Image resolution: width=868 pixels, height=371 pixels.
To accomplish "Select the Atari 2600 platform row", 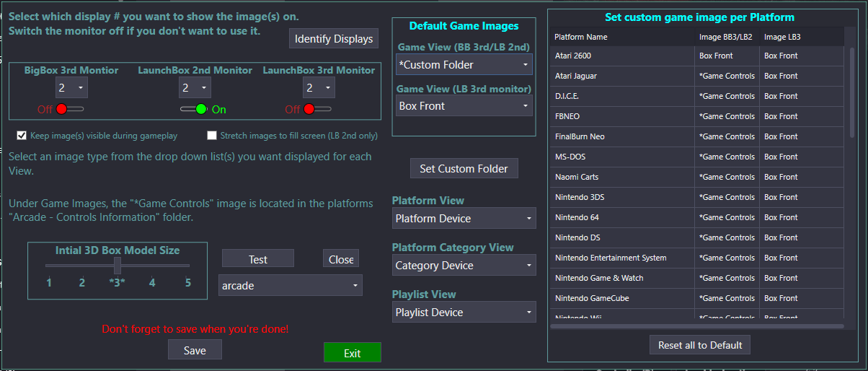I will [697, 56].
